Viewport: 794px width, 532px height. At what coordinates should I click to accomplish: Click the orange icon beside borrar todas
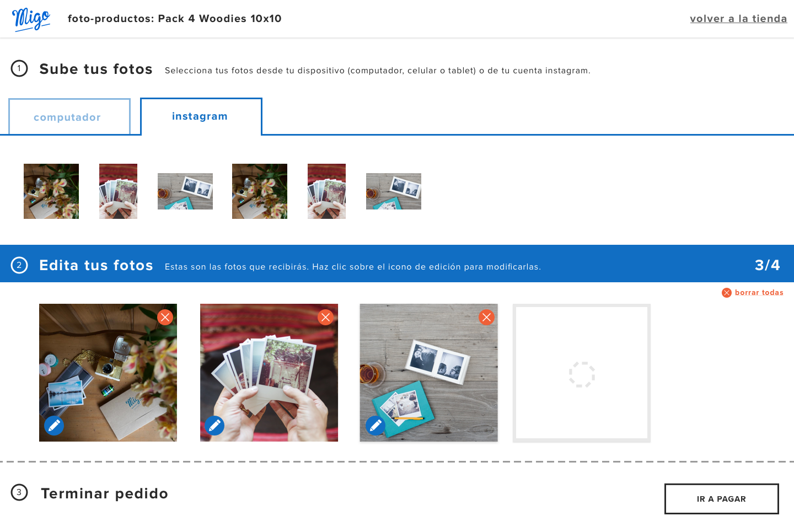tap(726, 293)
